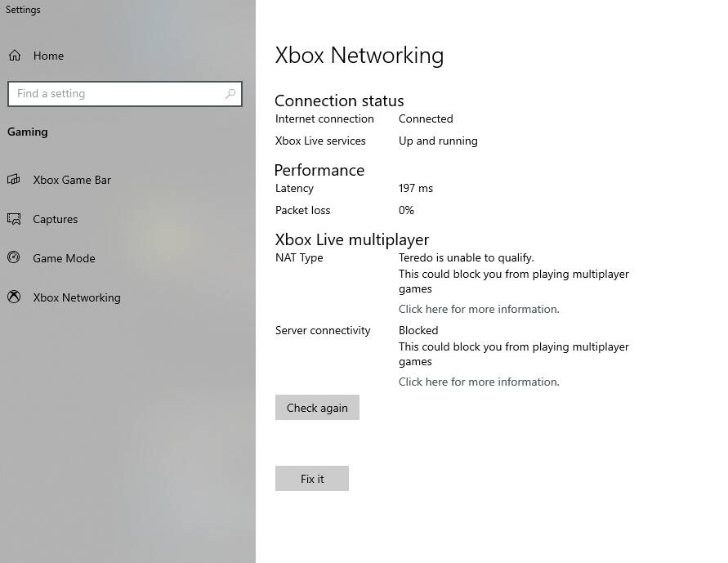728x563 pixels.
Task: Click the Fix it button
Action: (x=312, y=479)
